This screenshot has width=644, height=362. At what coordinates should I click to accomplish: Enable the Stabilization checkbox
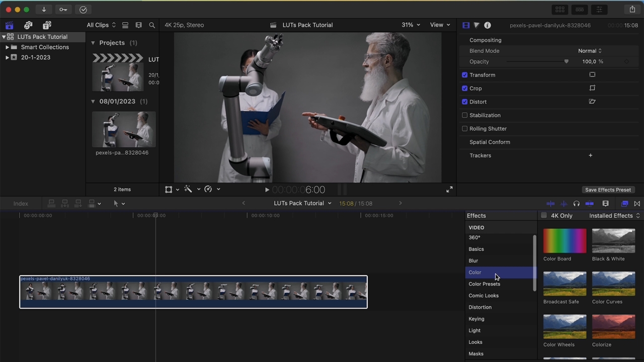click(x=465, y=115)
